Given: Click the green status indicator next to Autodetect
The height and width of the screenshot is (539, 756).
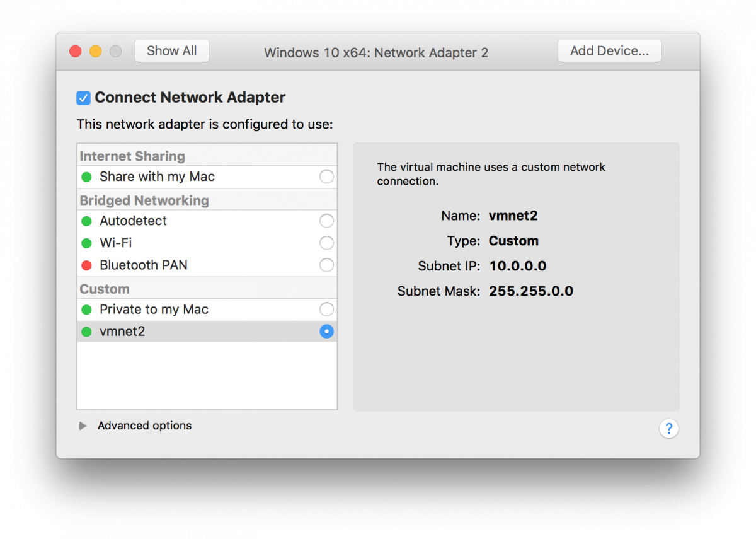Looking at the screenshot, I should (86, 221).
